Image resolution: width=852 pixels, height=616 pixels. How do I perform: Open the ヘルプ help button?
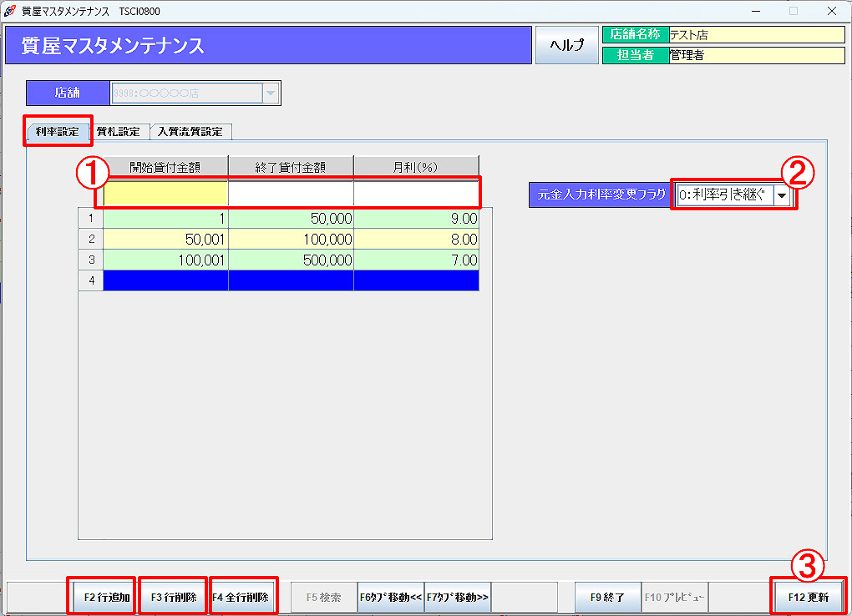tap(566, 45)
